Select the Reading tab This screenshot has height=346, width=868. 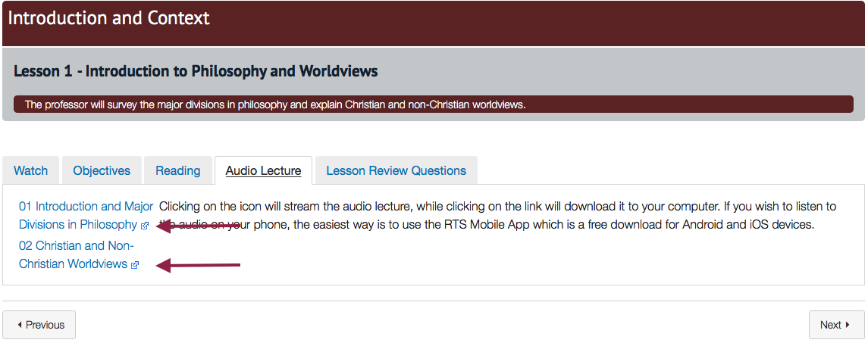177,170
